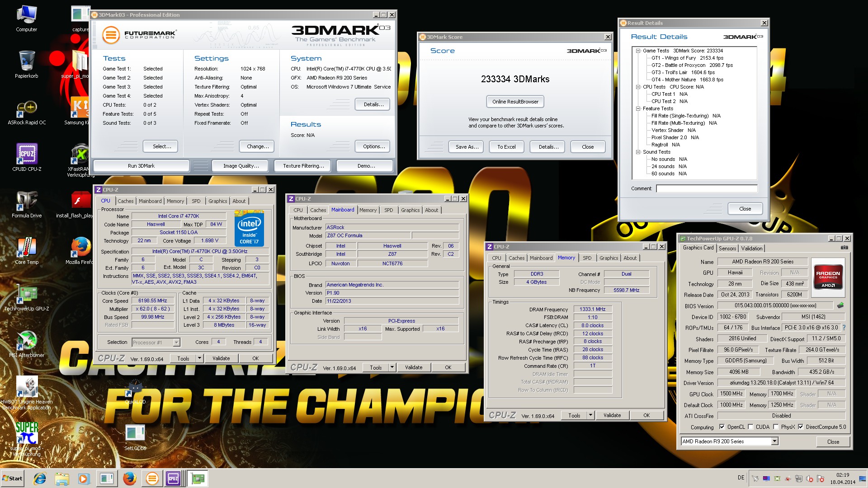Image resolution: width=868 pixels, height=488 pixels.
Task: Click To Excel in 3DMark Score window
Action: click(x=506, y=147)
